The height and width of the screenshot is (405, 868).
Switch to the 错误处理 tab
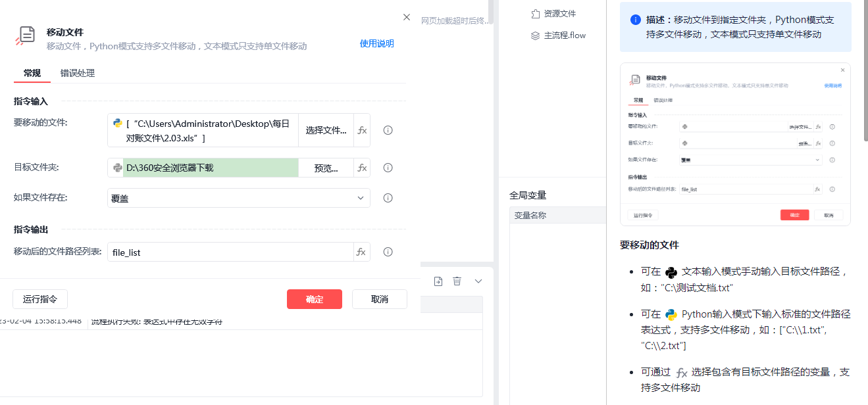pos(78,73)
